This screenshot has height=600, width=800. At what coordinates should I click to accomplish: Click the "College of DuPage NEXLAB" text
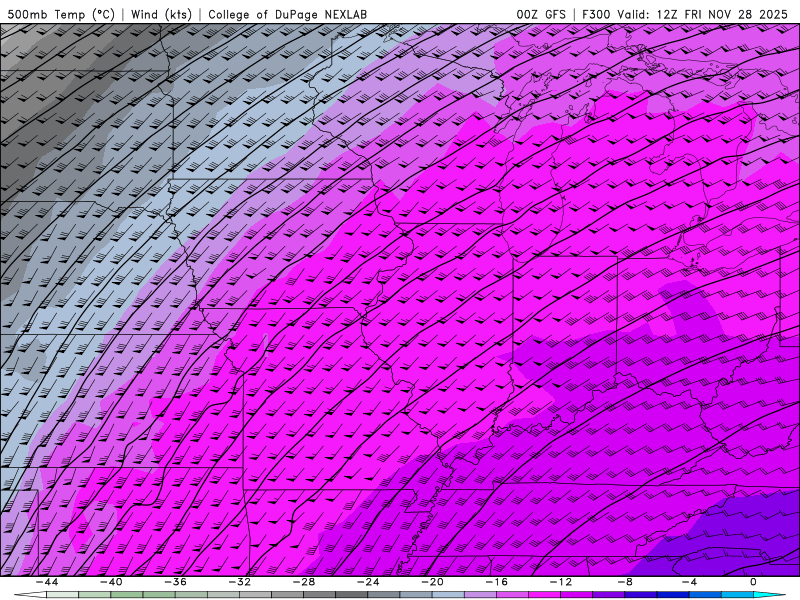click(x=287, y=14)
